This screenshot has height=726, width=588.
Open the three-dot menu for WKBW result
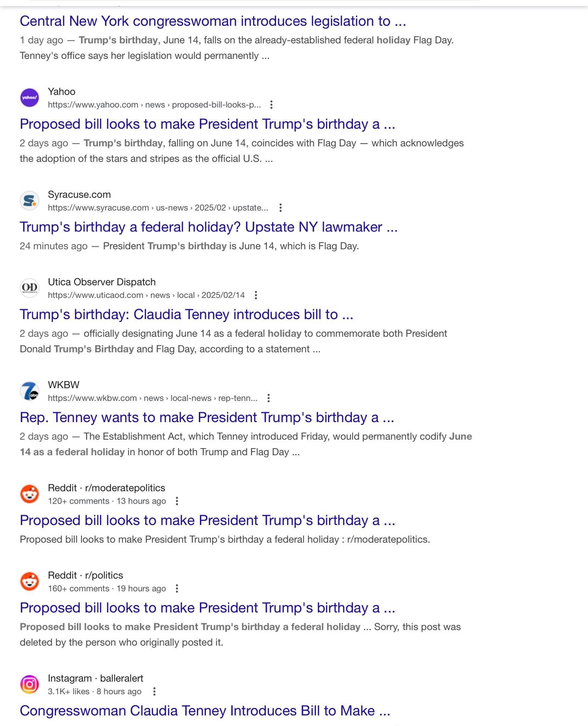pyautogui.click(x=269, y=398)
